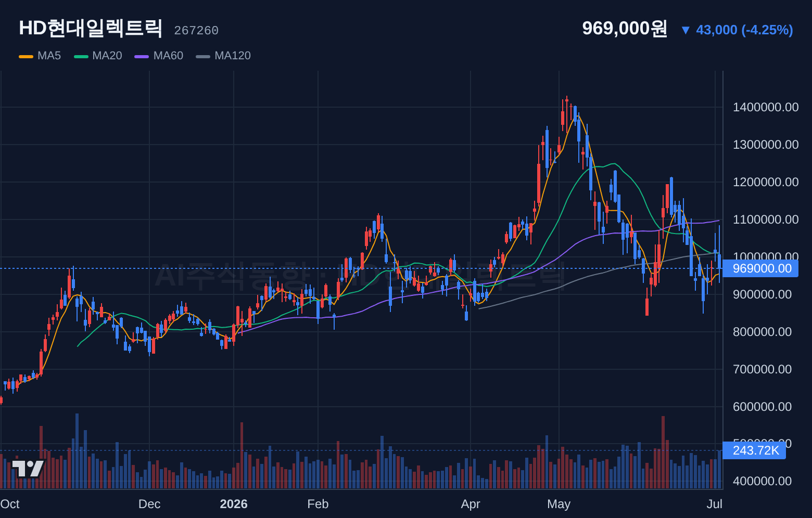Click the purple MA60 line swatch
812x518 pixels.
pyautogui.click(x=142, y=56)
